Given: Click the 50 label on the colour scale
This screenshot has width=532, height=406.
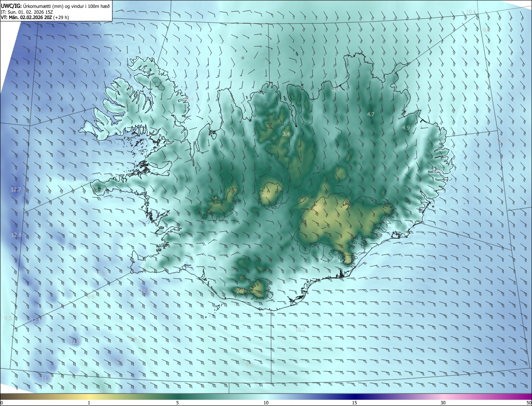Looking at the screenshot, I should (529, 403).
